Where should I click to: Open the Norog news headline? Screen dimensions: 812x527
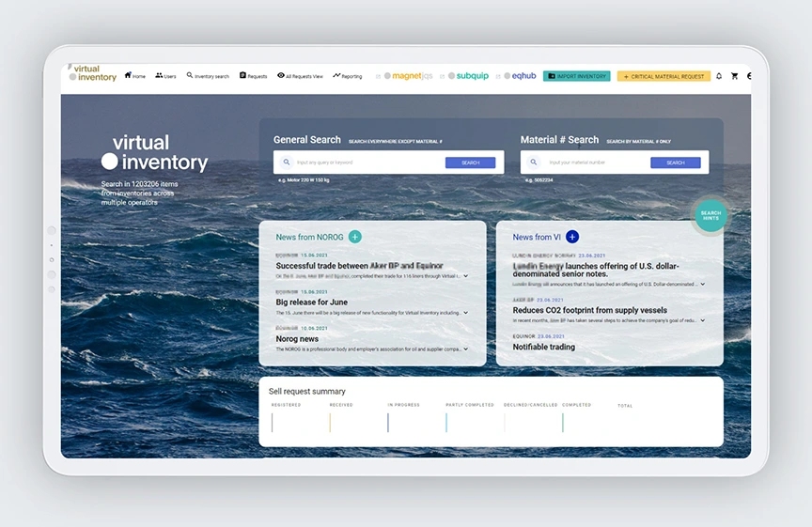point(297,339)
